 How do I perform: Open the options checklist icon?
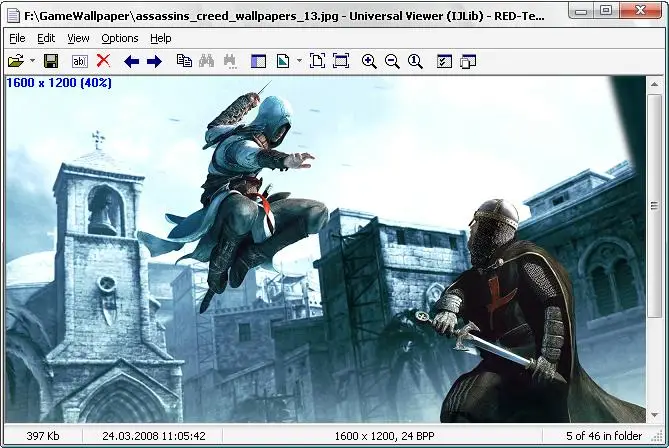(x=444, y=61)
